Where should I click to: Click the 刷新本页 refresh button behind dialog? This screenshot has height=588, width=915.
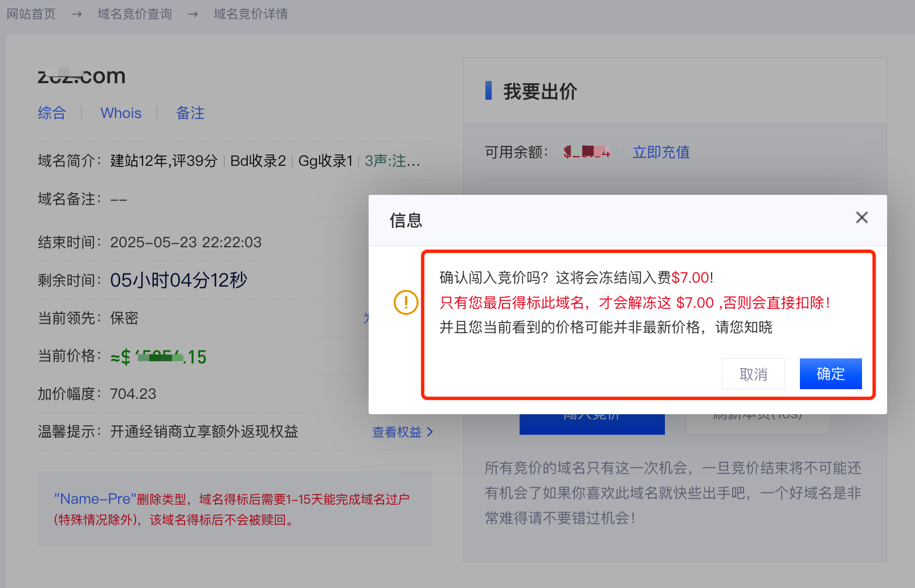[757, 424]
